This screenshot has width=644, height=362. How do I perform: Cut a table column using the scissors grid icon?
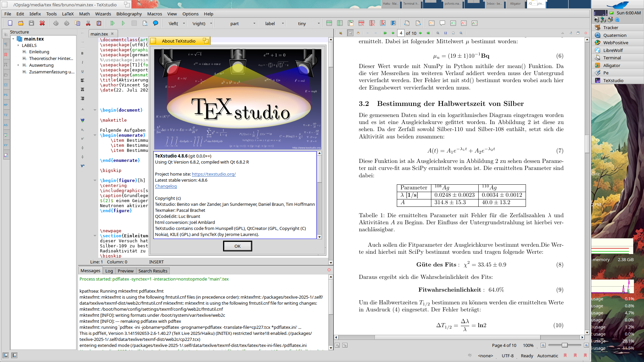click(x=383, y=23)
